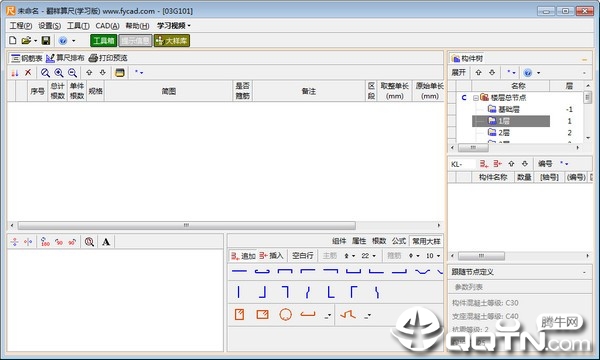Create a new project file
The width and height of the screenshot is (600, 360).
[13, 41]
